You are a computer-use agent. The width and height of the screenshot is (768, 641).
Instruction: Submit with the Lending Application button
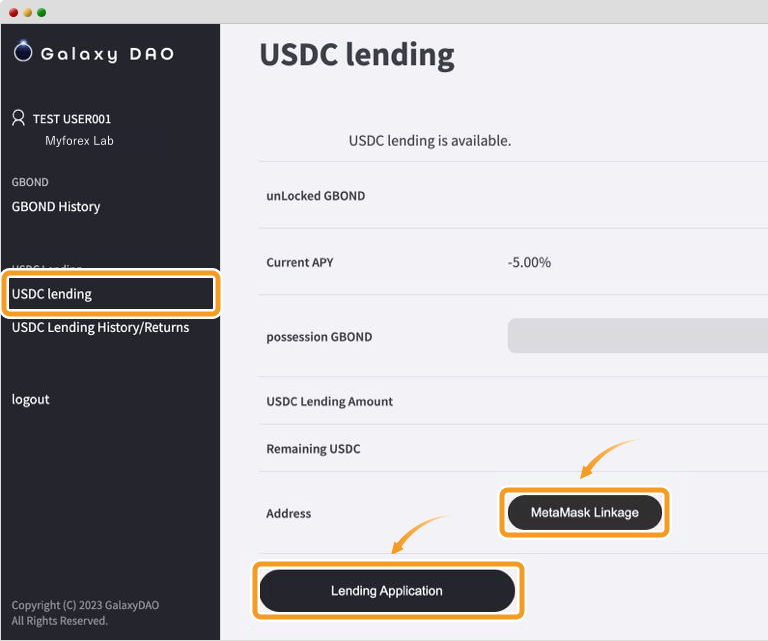click(x=387, y=591)
